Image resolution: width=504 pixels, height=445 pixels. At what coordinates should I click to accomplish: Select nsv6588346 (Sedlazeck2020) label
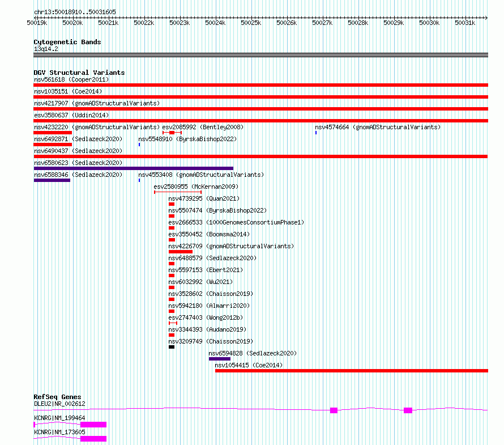(78, 175)
